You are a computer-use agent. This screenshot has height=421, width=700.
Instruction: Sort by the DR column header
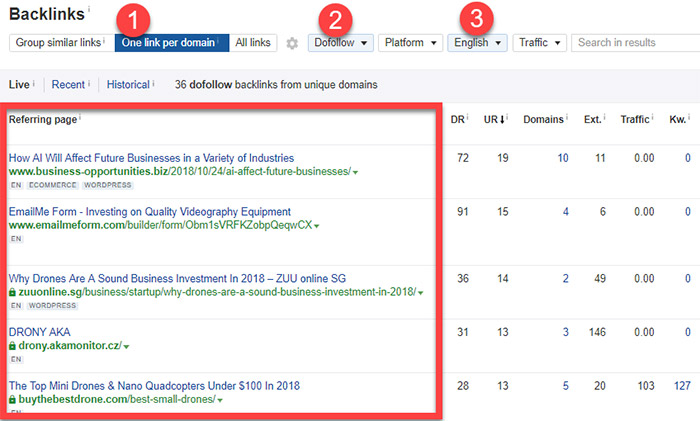[x=458, y=120]
